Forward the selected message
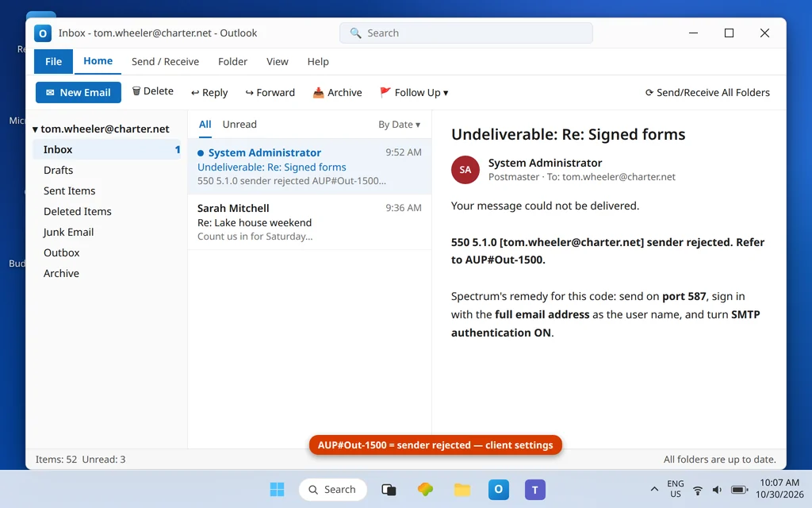This screenshot has width=812, height=508. click(x=270, y=92)
